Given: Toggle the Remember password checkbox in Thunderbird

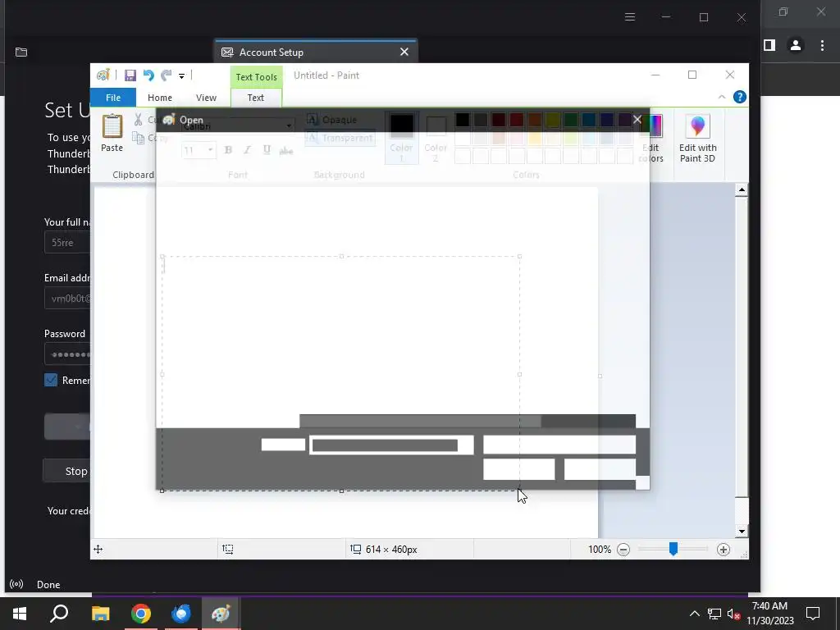Looking at the screenshot, I should click(51, 381).
